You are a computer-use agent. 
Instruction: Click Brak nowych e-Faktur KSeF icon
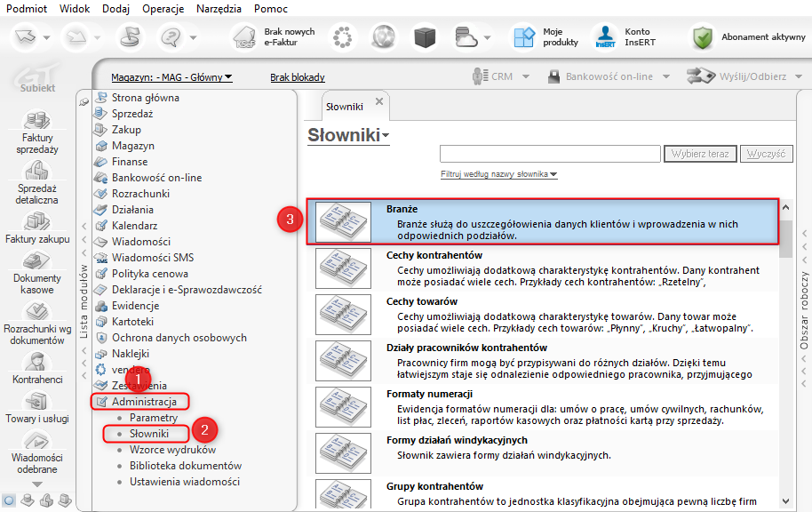pos(245,37)
